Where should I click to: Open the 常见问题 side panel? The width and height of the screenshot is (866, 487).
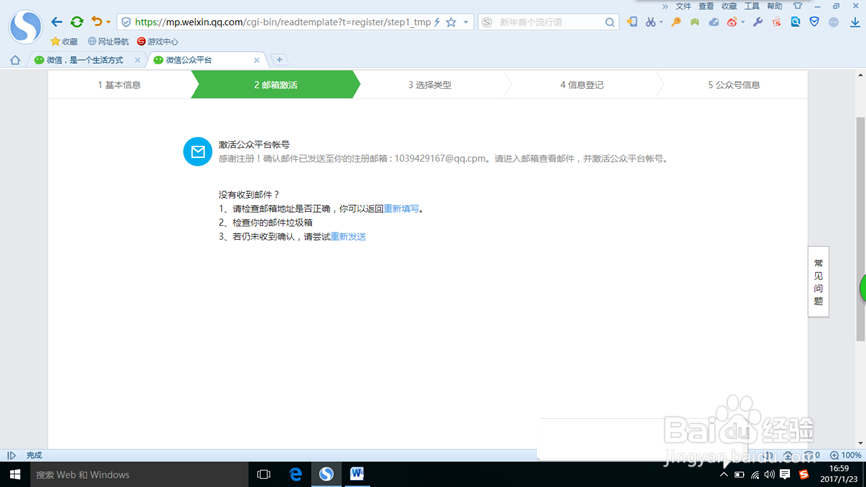click(x=819, y=282)
